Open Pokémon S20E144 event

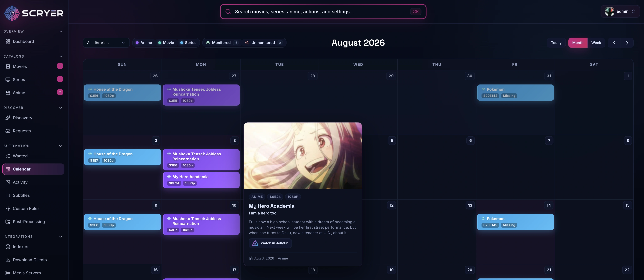[515, 93]
